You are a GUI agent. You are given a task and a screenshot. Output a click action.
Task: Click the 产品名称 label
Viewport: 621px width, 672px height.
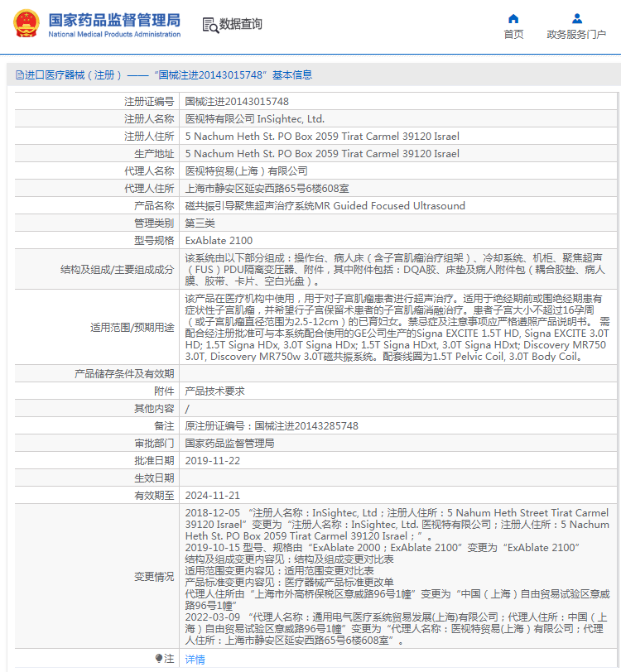point(154,206)
